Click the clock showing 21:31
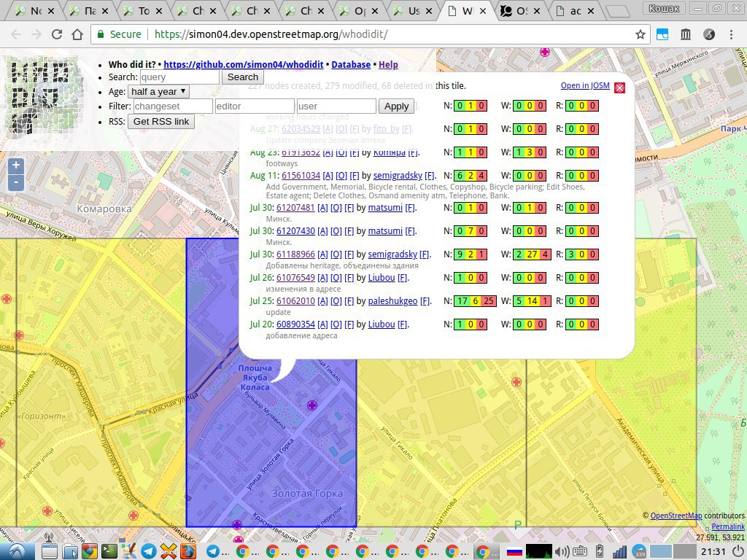 click(x=713, y=552)
